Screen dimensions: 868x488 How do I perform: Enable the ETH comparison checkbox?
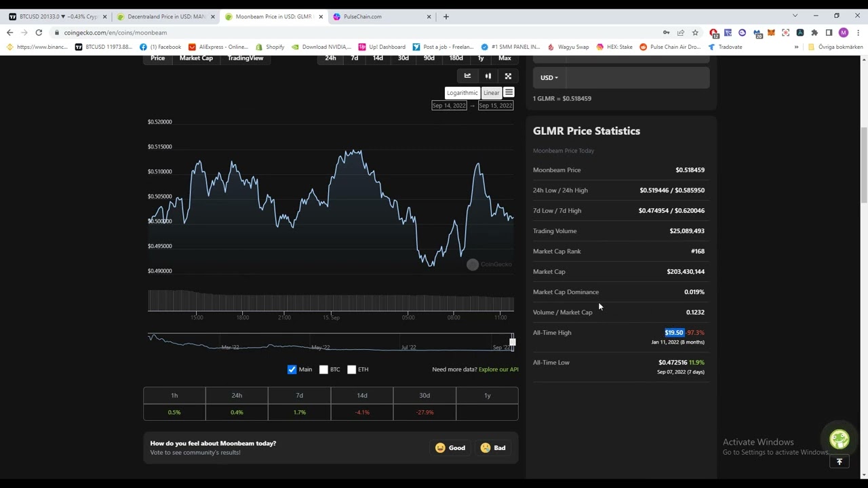click(351, 369)
